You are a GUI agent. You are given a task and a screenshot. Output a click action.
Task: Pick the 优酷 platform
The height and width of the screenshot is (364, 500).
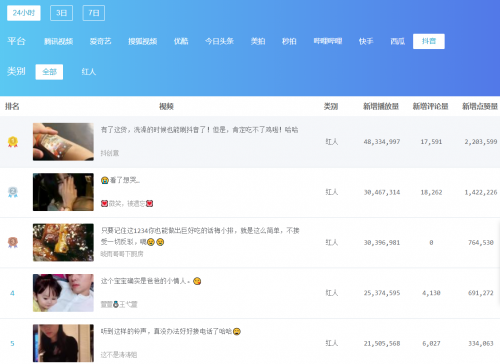(181, 41)
